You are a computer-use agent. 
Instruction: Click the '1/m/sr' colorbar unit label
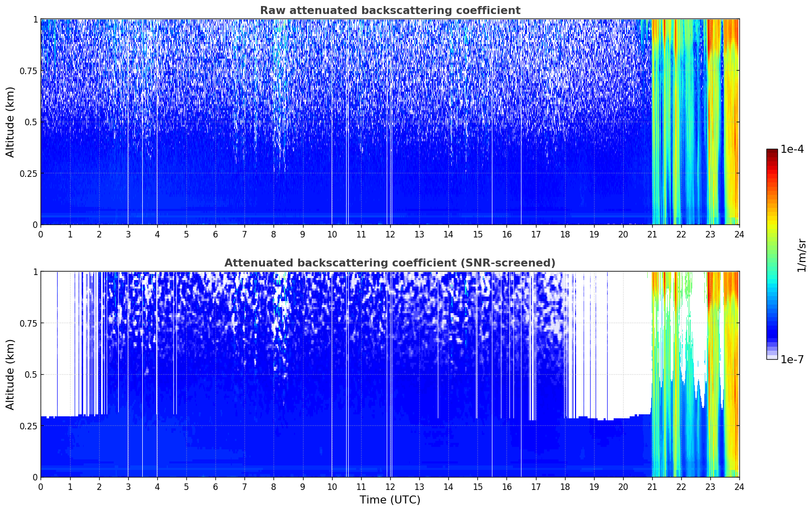point(801,255)
